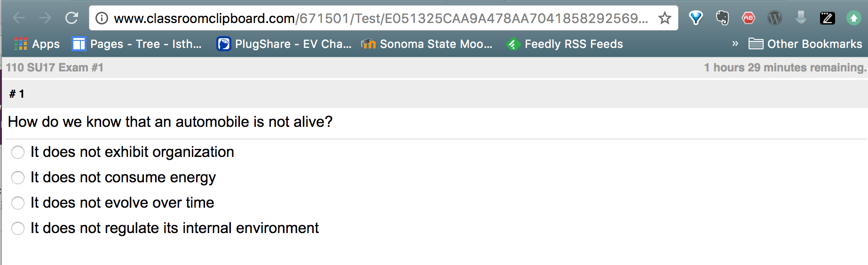Bookmark this page with the star icon
Viewport: 868px width, 265px height.
tap(664, 18)
